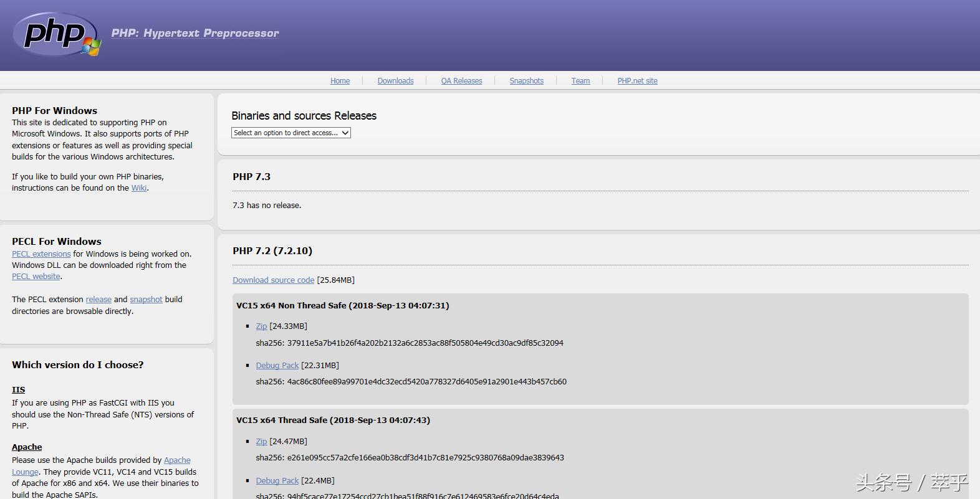
Task: Click the 'VC15 x64 Non Thread Safe' build heading
Action: pyautogui.click(x=343, y=306)
